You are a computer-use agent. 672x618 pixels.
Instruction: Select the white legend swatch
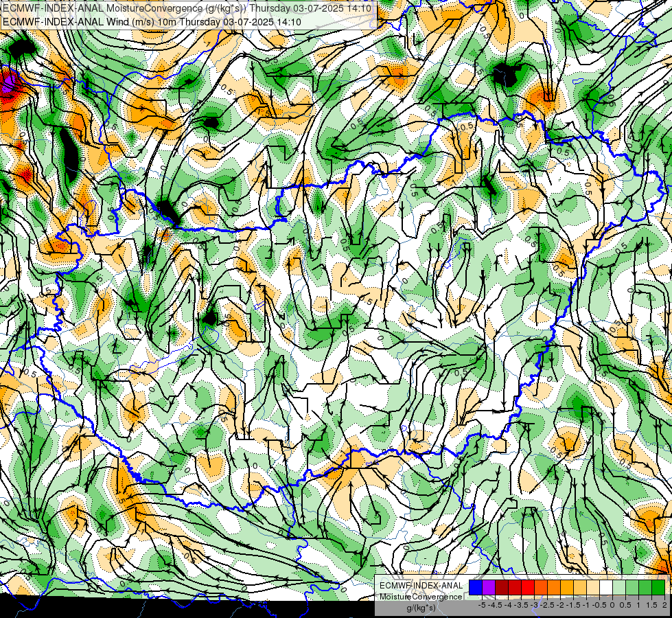(x=606, y=588)
